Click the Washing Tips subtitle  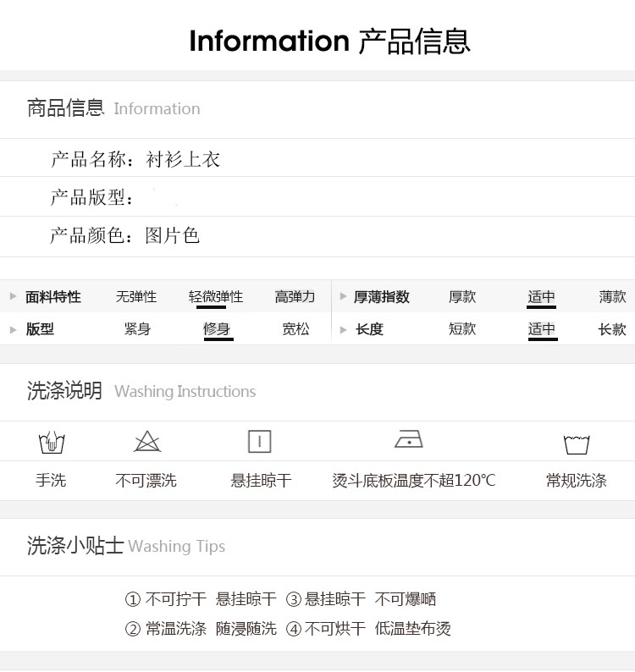point(176,547)
